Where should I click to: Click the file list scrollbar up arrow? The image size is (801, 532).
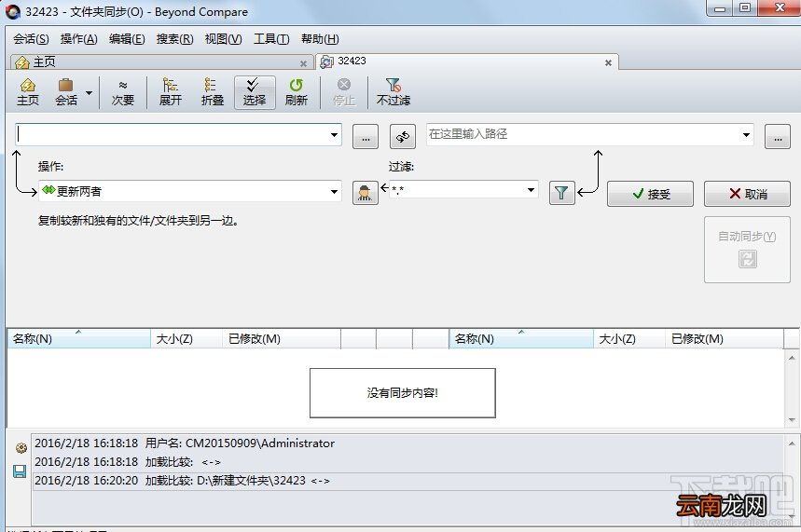792,358
